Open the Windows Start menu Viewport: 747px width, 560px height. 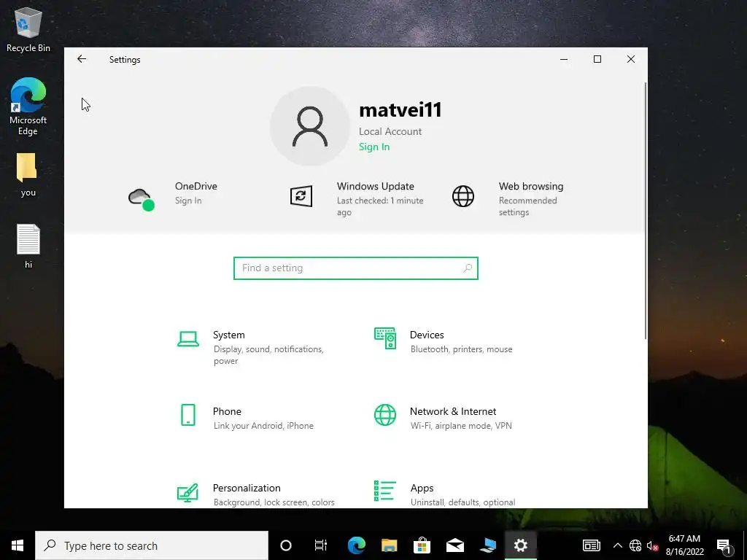click(18, 545)
